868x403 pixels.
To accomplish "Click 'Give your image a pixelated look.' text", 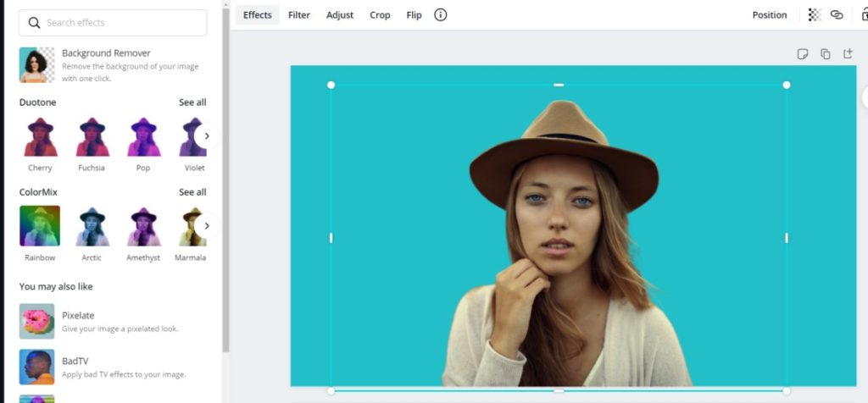I will click(120, 328).
